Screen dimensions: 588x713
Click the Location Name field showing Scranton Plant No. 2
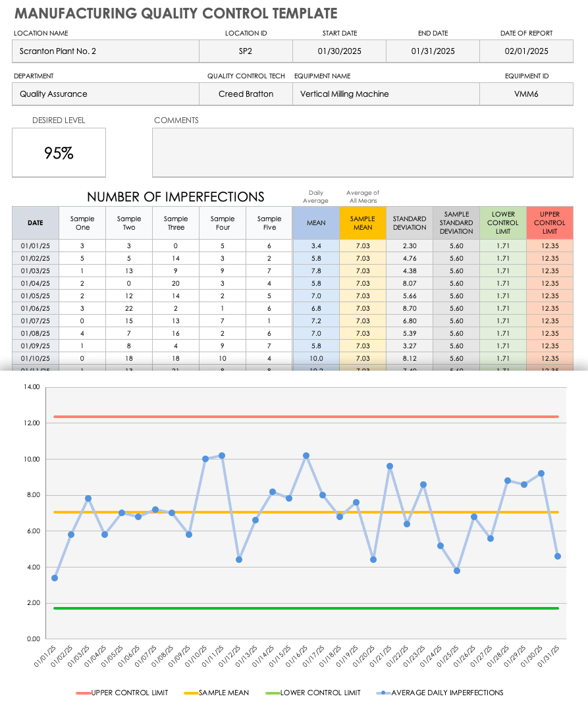(105, 51)
